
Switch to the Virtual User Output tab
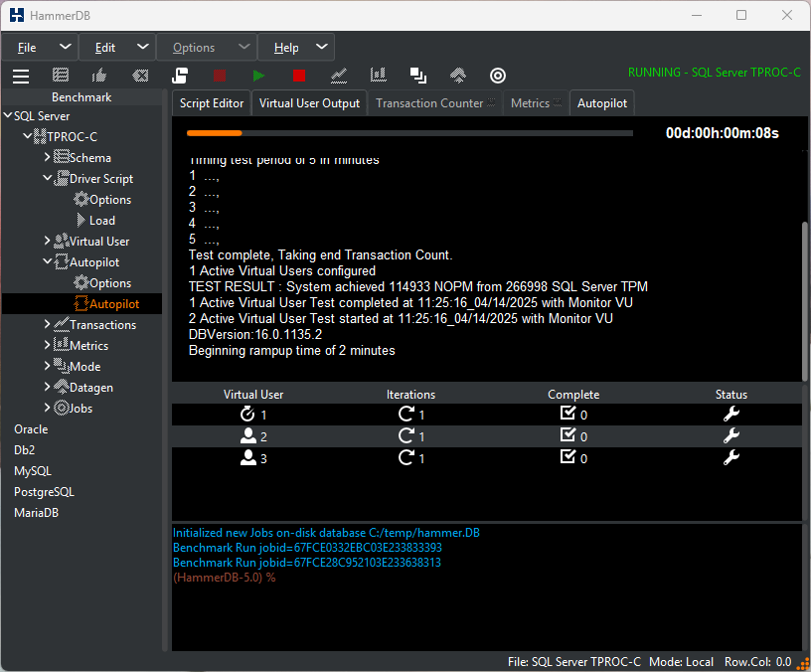[309, 103]
